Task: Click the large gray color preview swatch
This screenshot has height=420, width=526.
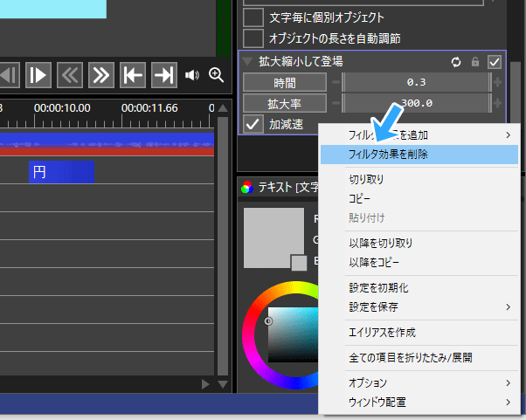Action: [273, 238]
